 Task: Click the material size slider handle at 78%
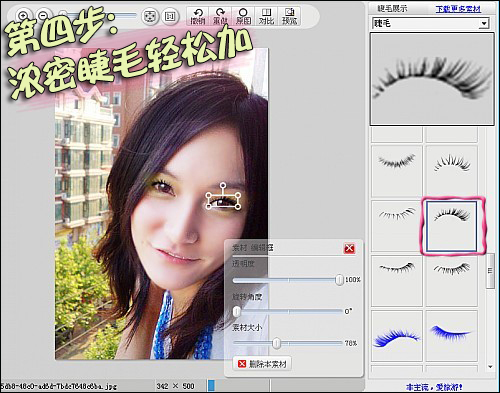[276, 343]
